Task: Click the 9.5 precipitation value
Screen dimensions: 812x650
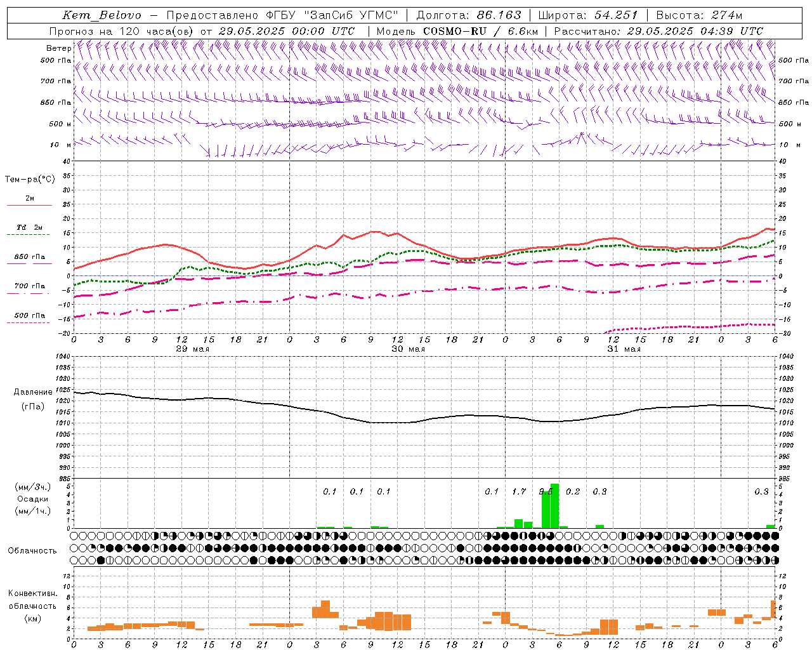Action: click(x=546, y=491)
